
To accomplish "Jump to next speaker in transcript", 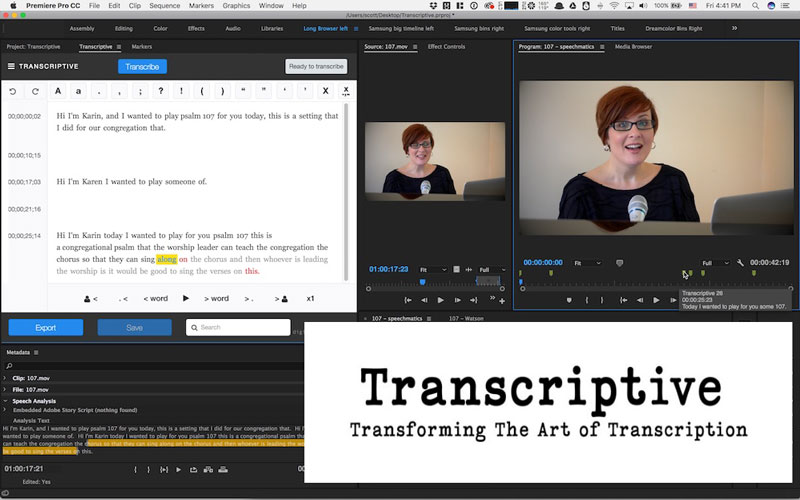I will pyautogui.click(x=281, y=299).
